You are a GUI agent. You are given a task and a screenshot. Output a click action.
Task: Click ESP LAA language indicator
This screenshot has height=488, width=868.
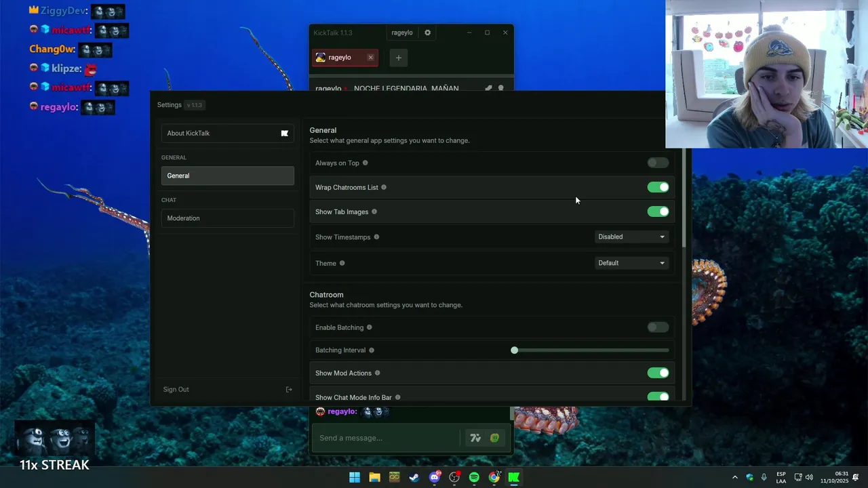point(781,477)
